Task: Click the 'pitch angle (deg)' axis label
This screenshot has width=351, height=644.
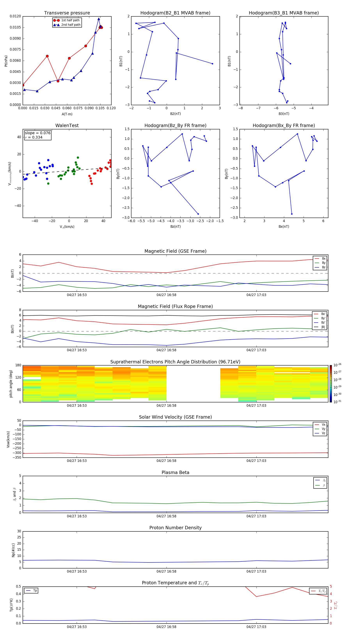Action: [x=11, y=384]
